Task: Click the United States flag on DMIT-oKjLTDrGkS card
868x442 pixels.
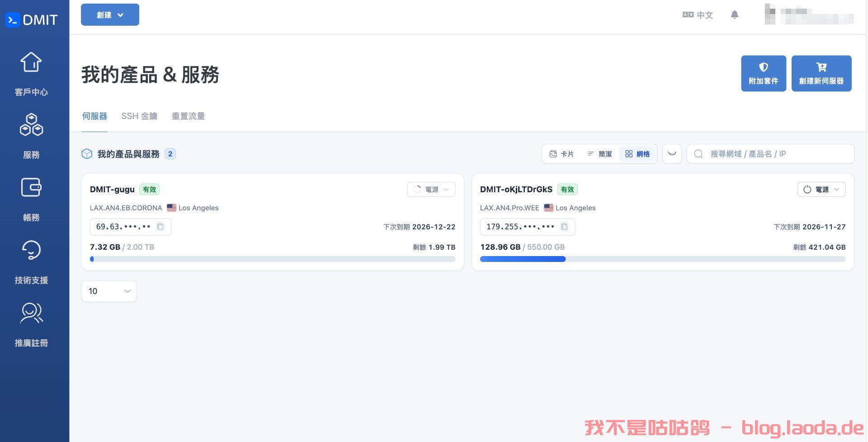Action: pos(548,208)
